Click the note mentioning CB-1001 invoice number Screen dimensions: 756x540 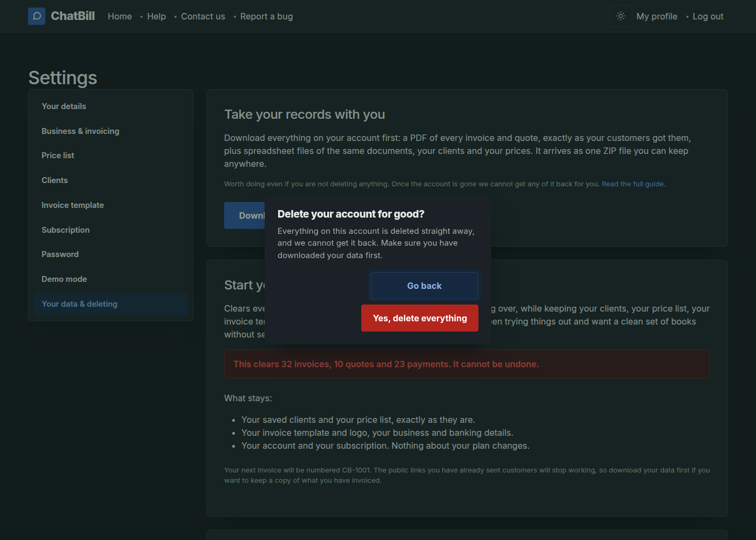pos(467,475)
